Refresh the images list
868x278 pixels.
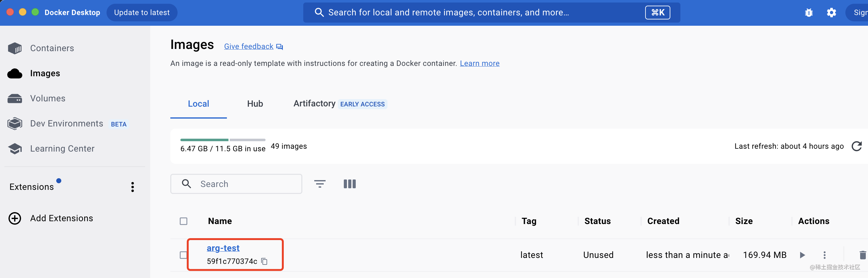click(x=857, y=146)
